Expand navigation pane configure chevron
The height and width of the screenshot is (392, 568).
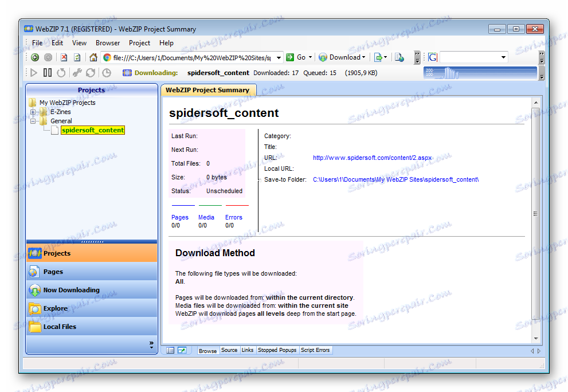(151, 345)
